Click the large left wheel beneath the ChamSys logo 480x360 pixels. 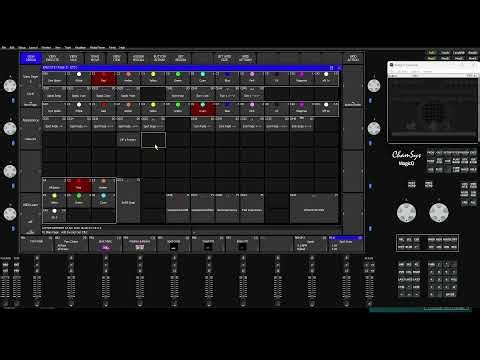[x=406, y=212]
